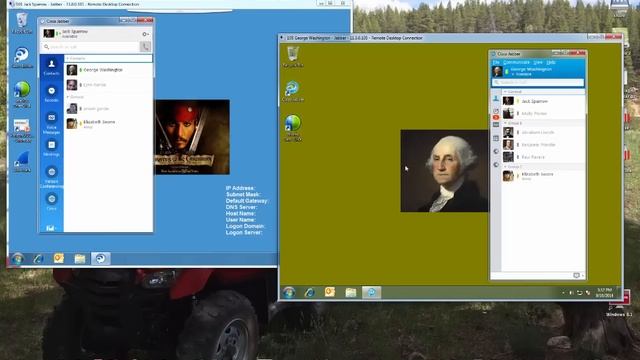
Task: Click George Washington's avatar in right Jabber header
Action: point(497,71)
